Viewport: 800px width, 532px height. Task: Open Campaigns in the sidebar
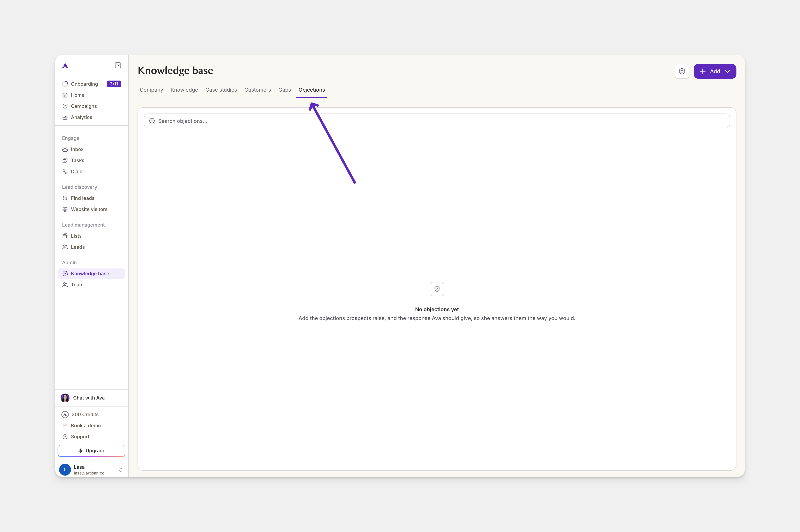pos(91,106)
